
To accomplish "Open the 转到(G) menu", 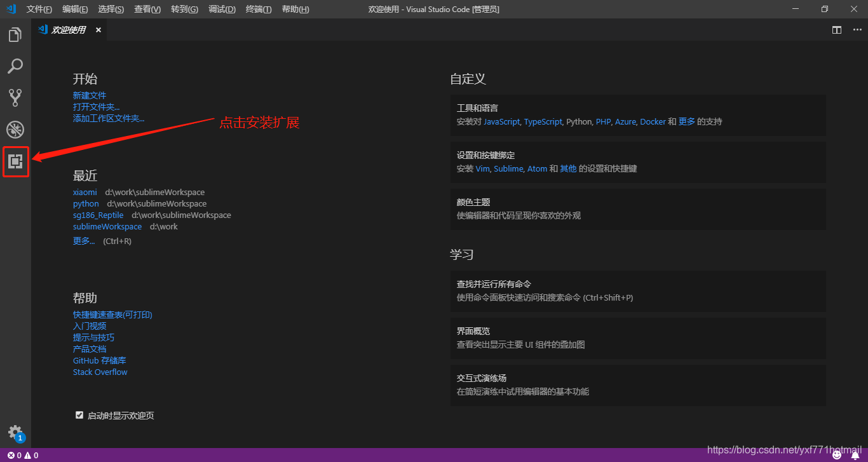I will coord(184,9).
